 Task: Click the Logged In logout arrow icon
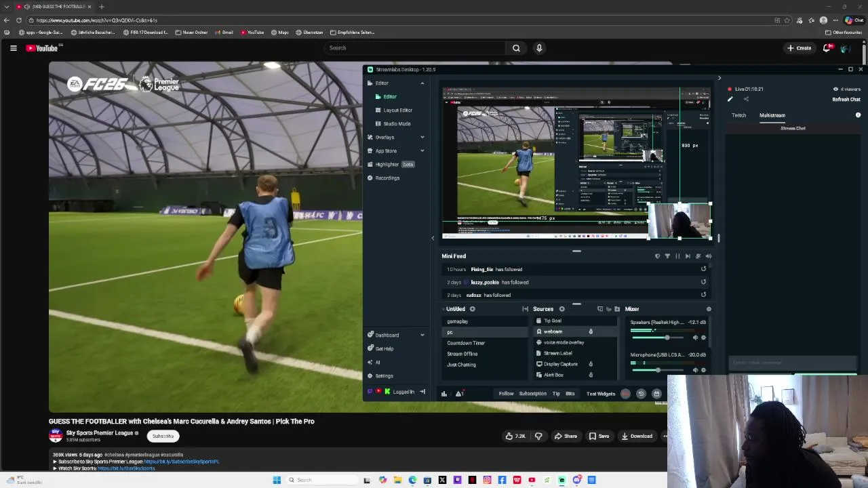point(422,392)
